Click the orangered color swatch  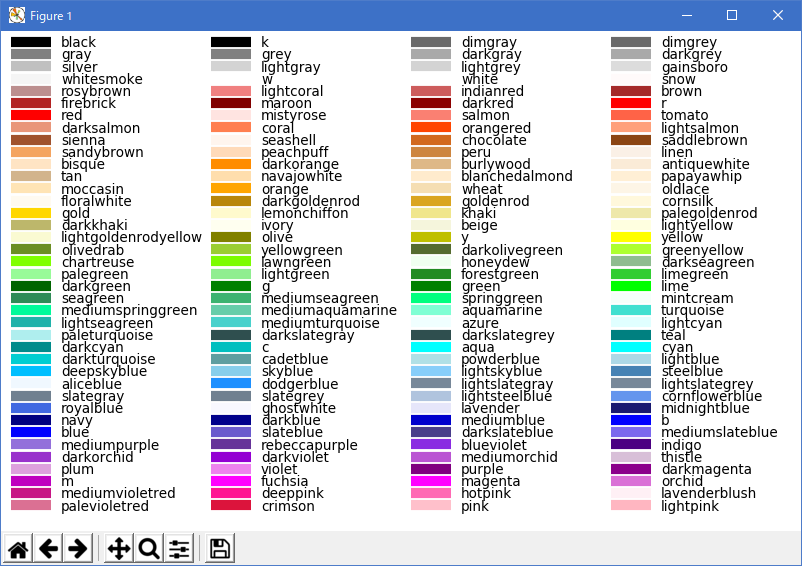[x=431, y=128]
